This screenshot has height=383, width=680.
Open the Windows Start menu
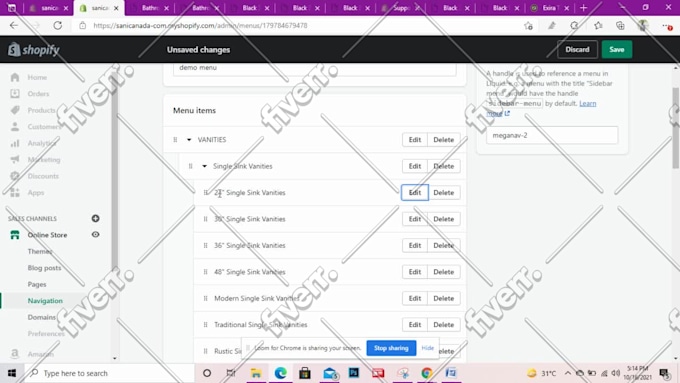[x=12, y=373]
